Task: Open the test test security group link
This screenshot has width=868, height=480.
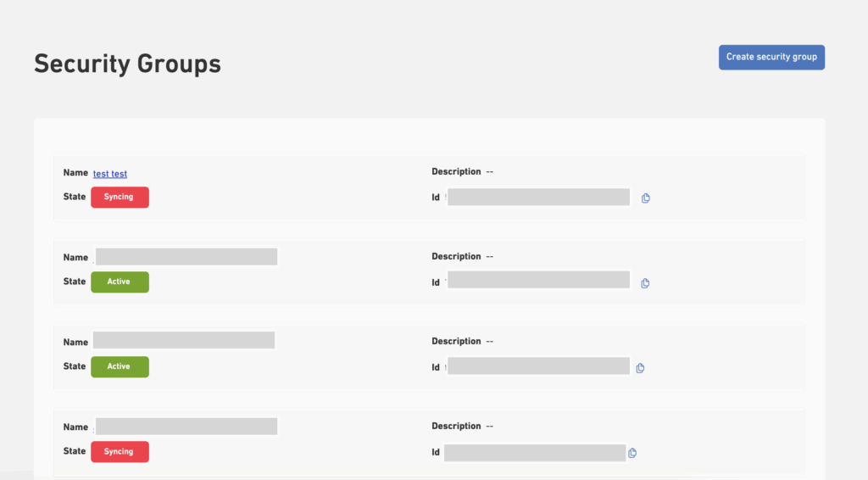Action: tap(110, 174)
